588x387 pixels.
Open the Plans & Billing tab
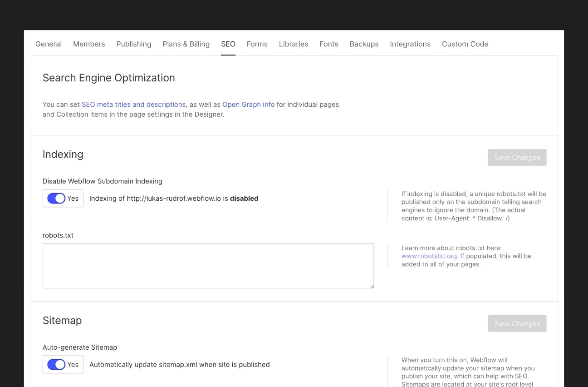[186, 44]
